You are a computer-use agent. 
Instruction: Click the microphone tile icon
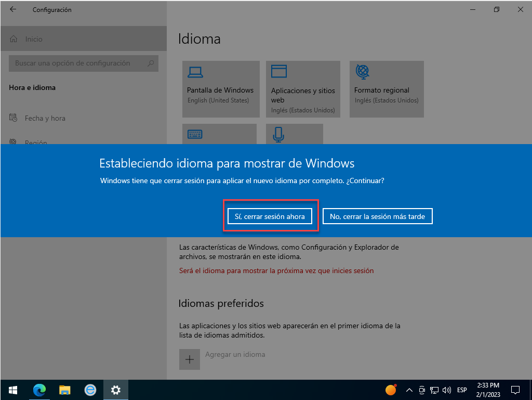278,135
